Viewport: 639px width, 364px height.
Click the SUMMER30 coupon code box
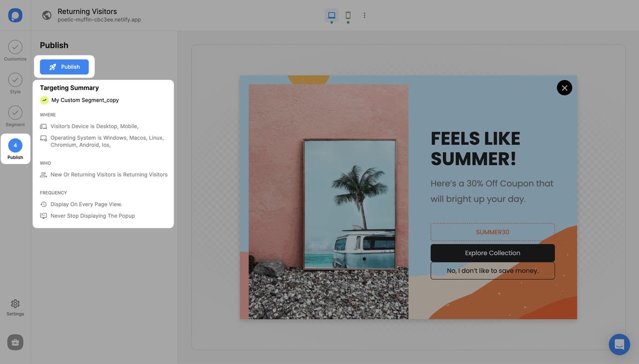(493, 232)
